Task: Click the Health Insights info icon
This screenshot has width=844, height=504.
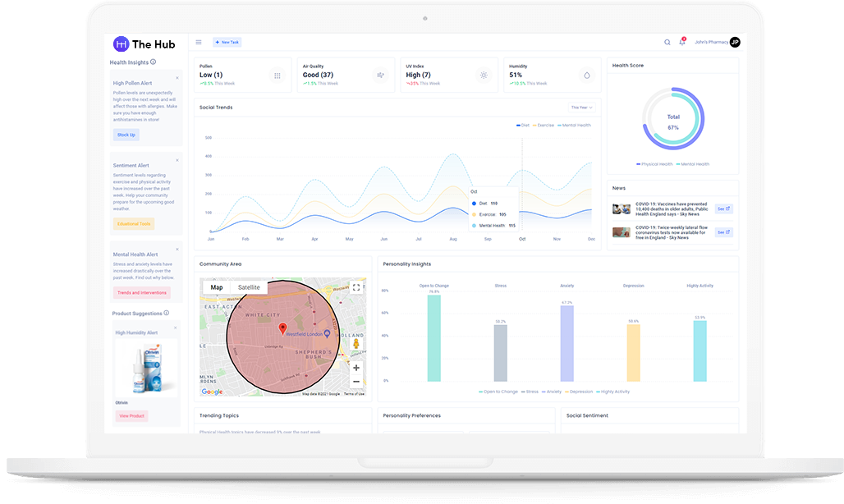Action: (x=154, y=62)
